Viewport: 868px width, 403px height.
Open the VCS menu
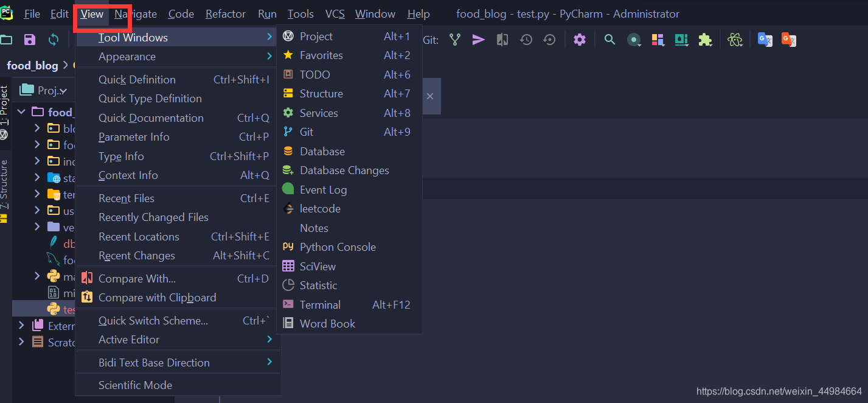coord(336,13)
